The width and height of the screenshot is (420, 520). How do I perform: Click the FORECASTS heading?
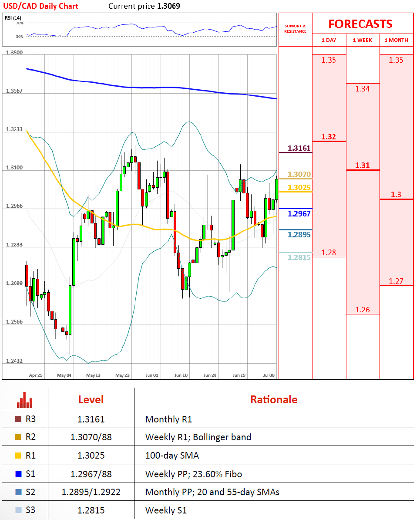coord(360,24)
